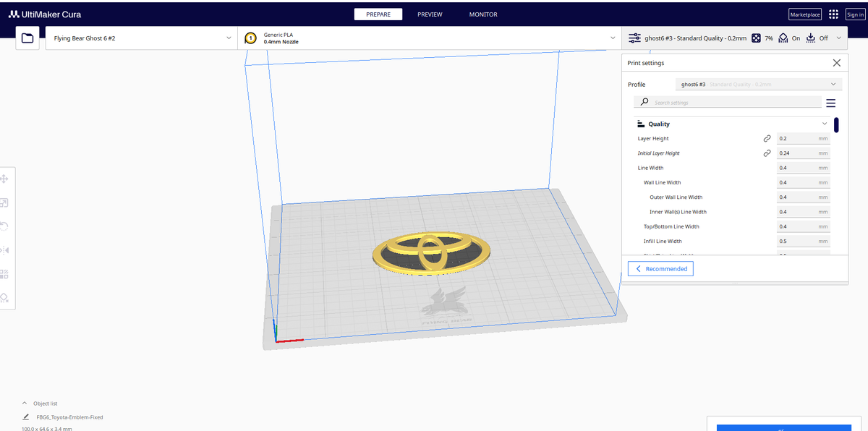This screenshot has width=868, height=431.
Task: Click the Inner Wall(s) Line Width label
Action: click(x=678, y=212)
